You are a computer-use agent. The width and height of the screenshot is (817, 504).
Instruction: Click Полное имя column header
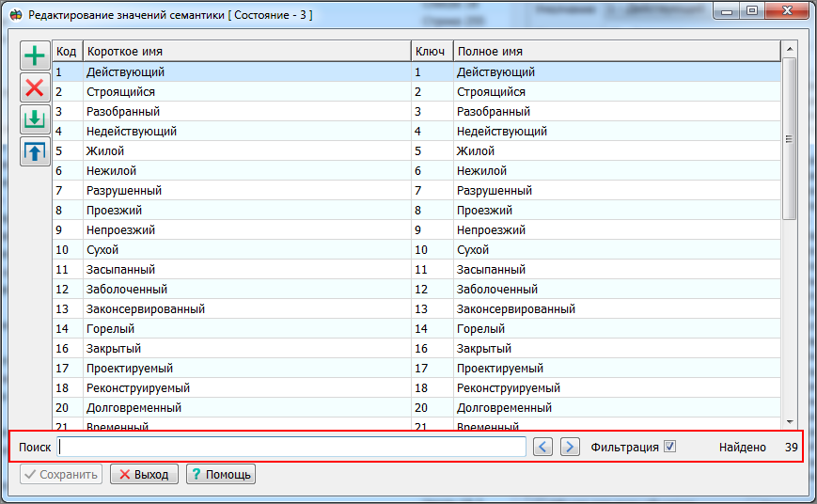tap(616, 52)
